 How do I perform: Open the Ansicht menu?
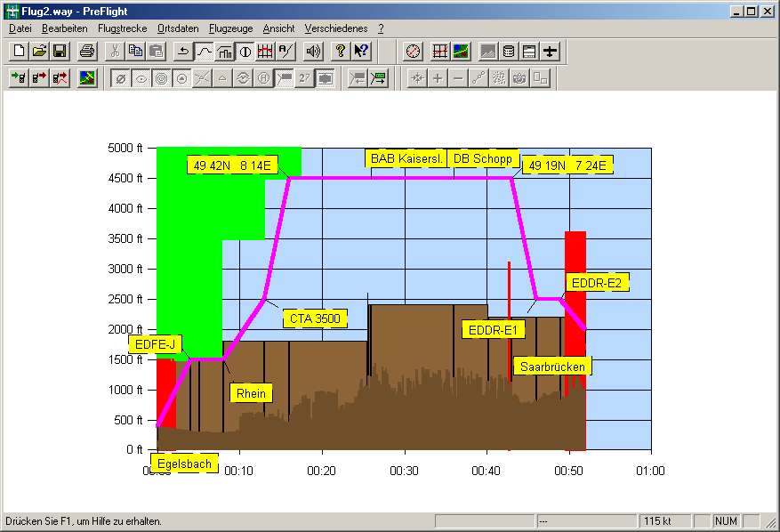(278, 28)
